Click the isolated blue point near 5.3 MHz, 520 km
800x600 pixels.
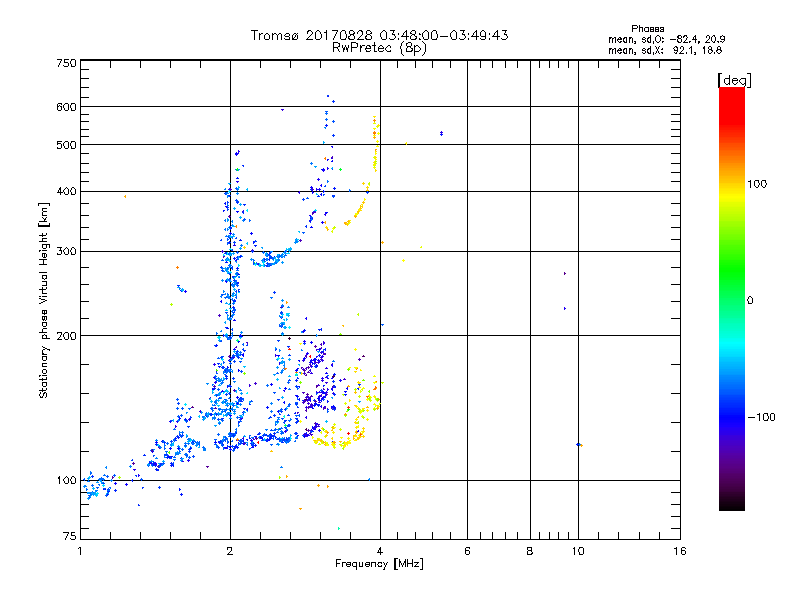coord(441,134)
